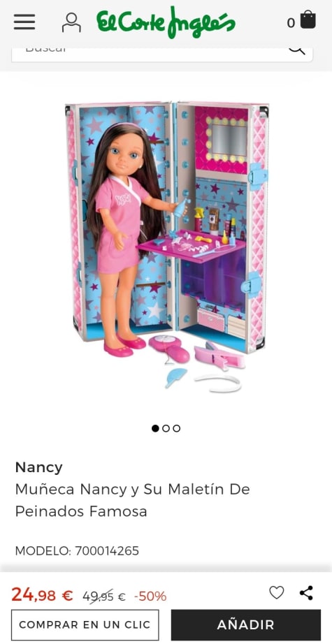Switch to the second product image dot
This screenshot has width=332, height=644.
[x=166, y=428]
